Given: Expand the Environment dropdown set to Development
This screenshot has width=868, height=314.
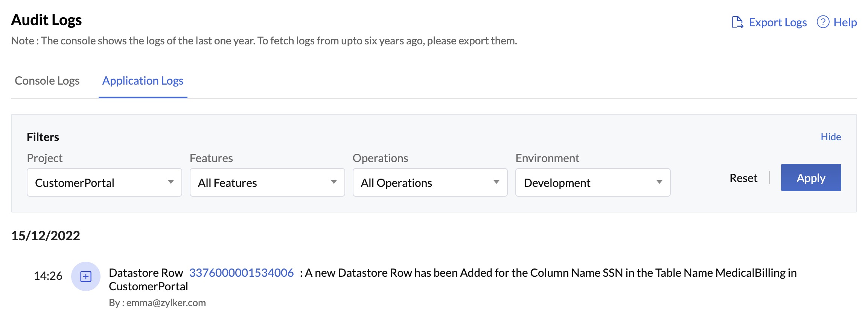Looking at the screenshot, I should [x=592, y=182].
